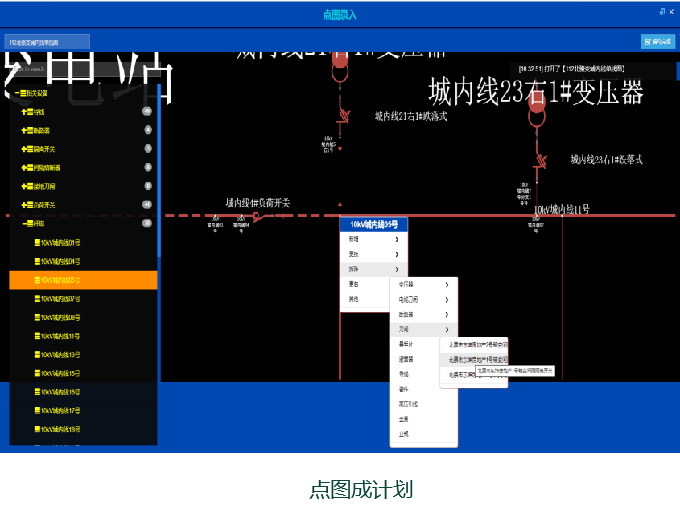Expand the 负荷开关 tree node
The width and height of the screenshot is (680, 513).
(26, 205)
